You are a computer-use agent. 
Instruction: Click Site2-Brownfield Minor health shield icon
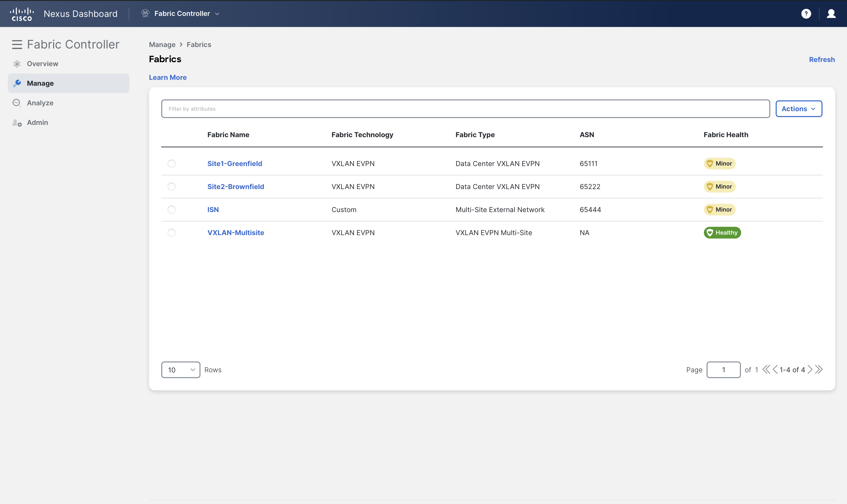710,187
